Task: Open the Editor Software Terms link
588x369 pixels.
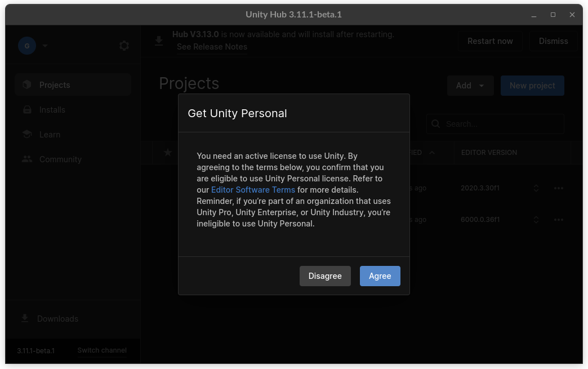Action: tap(253, 190)
